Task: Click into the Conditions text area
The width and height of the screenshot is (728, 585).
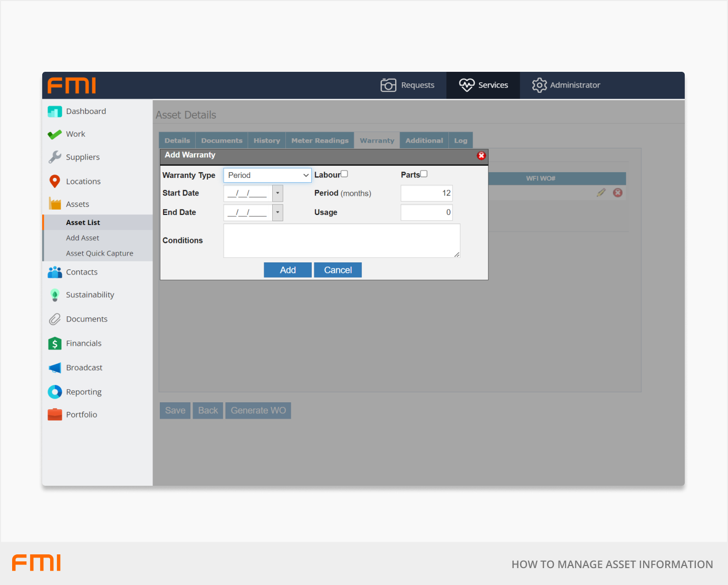Action: click(x=341, y=241)
